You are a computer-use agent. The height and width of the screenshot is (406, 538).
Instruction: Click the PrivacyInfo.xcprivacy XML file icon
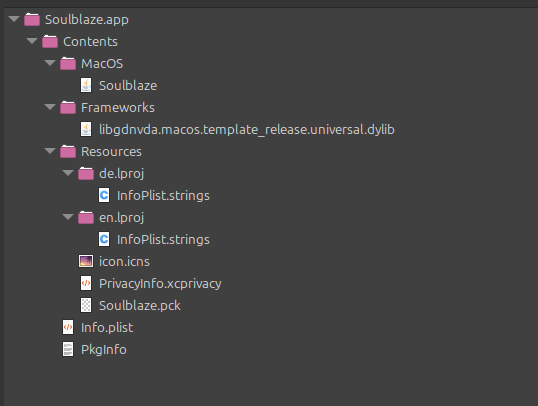click(x=86, y=283)
